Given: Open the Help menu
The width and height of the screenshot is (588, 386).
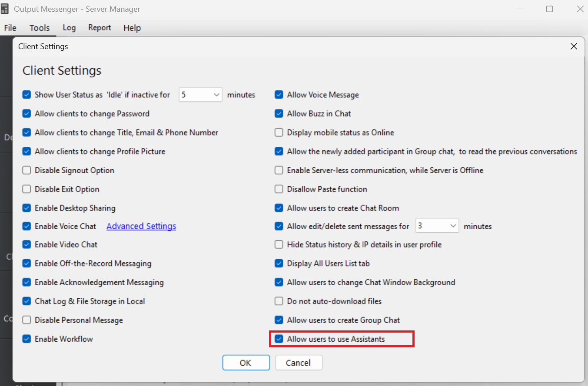Looking at the screenshot, I should (x=132, y=28).
